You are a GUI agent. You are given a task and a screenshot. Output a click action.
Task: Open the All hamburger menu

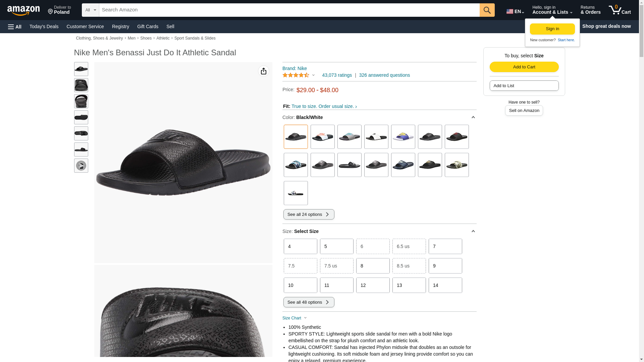click(15, 26)
